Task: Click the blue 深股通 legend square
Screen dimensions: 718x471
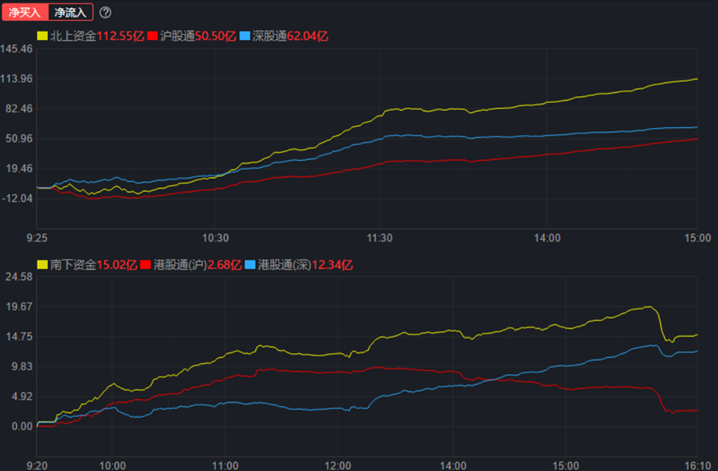Action: click(x=245, y=36)
